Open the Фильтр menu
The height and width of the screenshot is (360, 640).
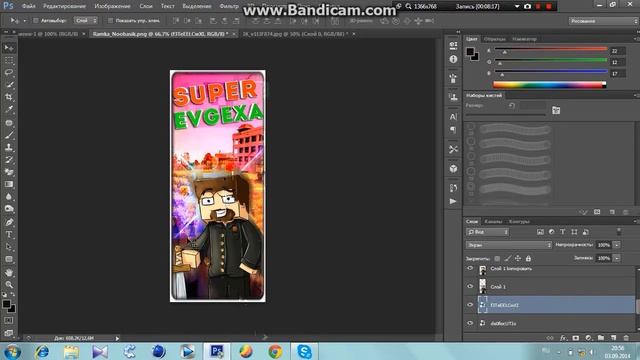coord(229,6)
